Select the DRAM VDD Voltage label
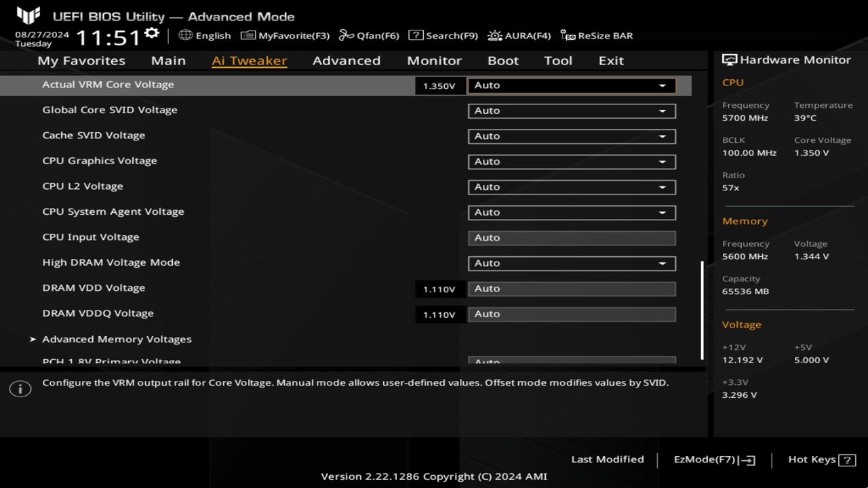Screen dimensions: 868x488 [x=94, y=288]
